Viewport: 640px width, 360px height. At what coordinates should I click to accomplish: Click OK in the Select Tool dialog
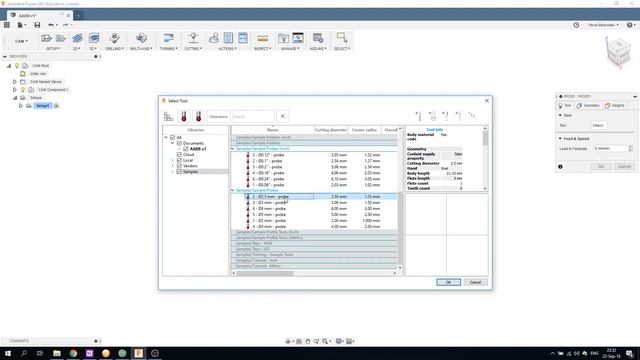448,282
